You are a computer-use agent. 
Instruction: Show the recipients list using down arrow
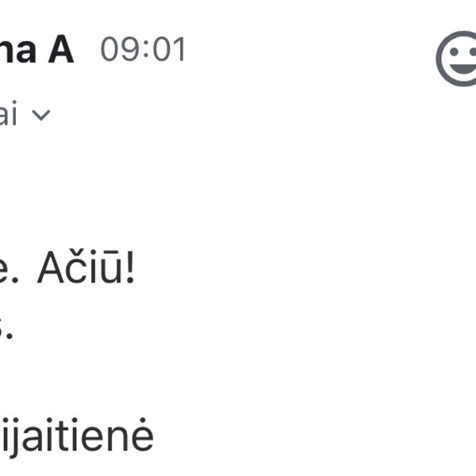tap(40, 116)
